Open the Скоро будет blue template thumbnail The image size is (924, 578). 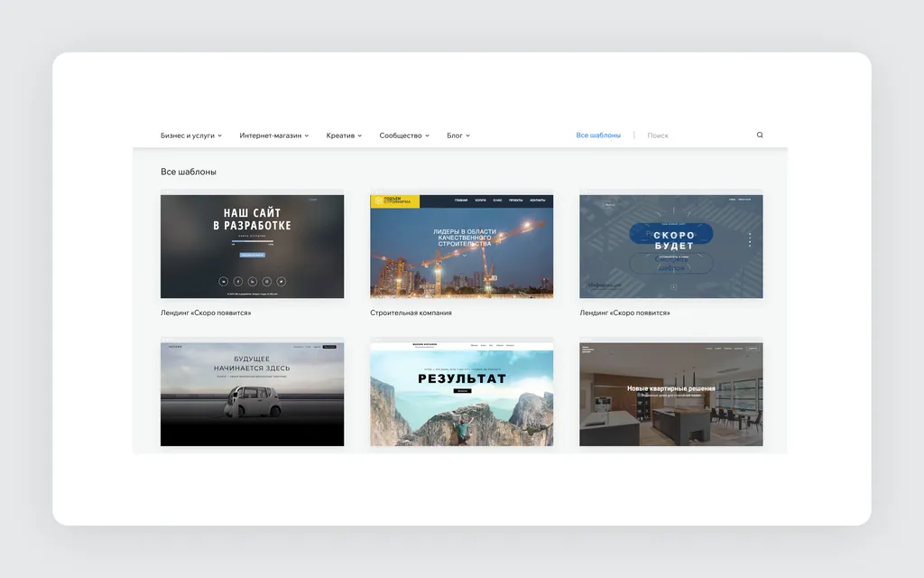(671, 247)
